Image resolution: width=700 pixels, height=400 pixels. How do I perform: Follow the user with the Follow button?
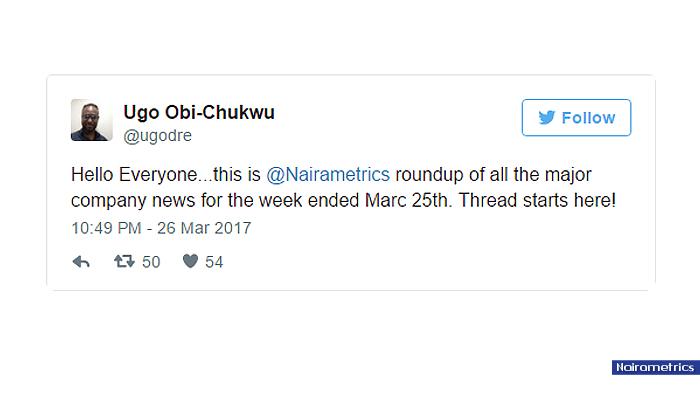click(x=576, y=118)
